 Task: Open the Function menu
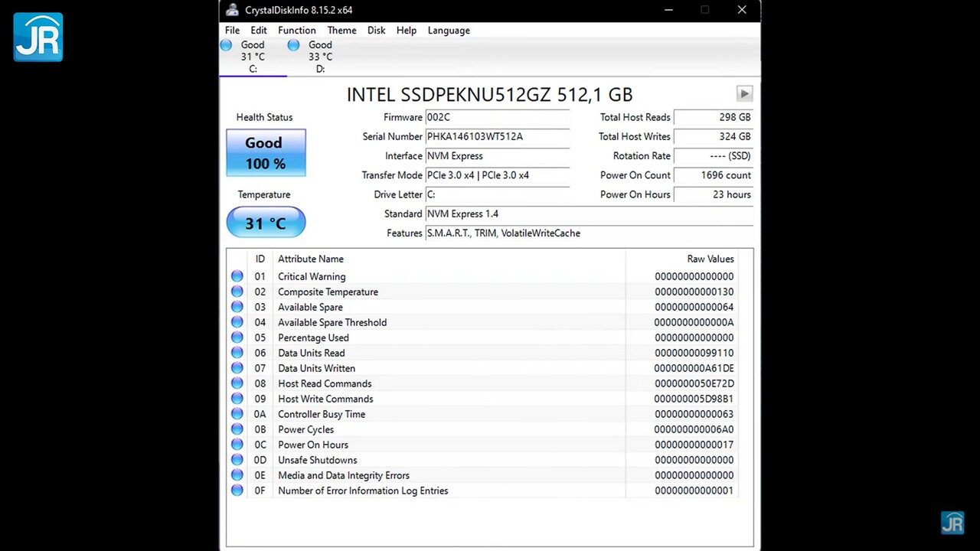296,31
